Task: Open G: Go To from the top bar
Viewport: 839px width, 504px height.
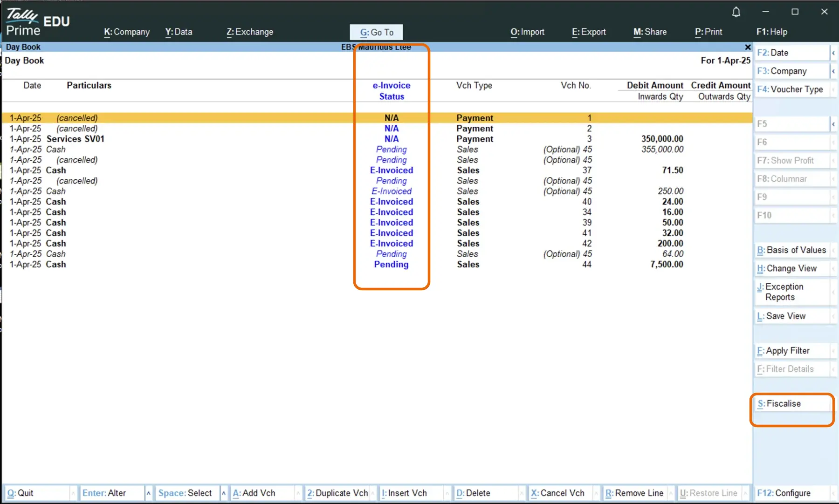Action: point(376,32)
